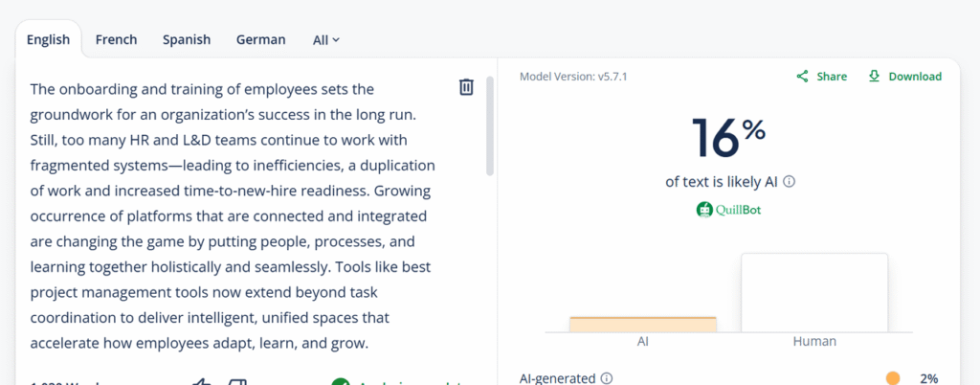Delete the pasted text with trash icon

466,87
